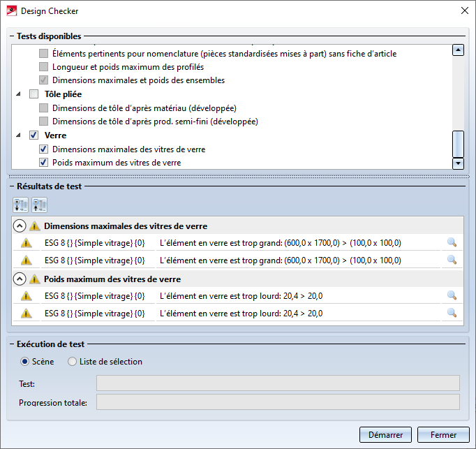Click the Verre tree label
Viewport: 476px width, 449px height.
[x=55, y=135]
